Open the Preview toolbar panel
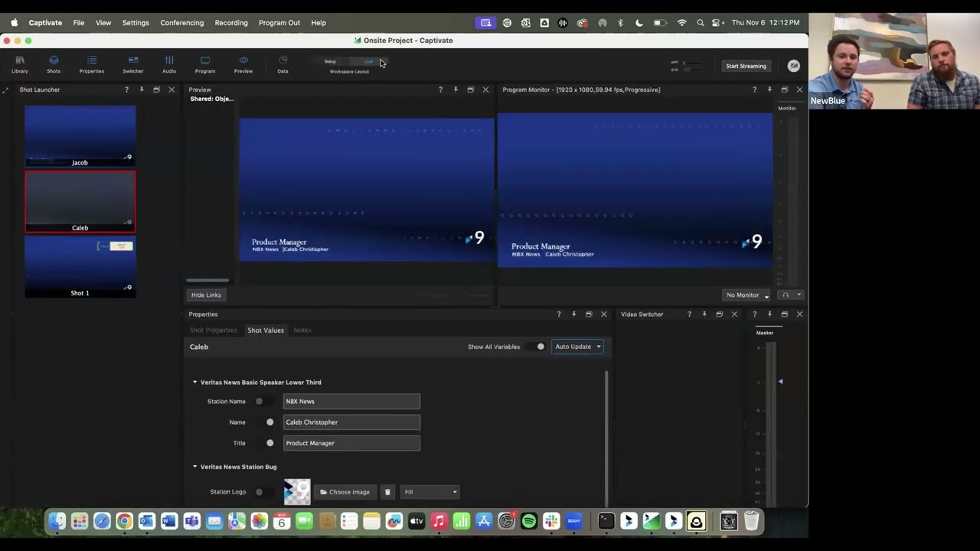The height and width of the screenshot is (551, 980). point(243,64)
